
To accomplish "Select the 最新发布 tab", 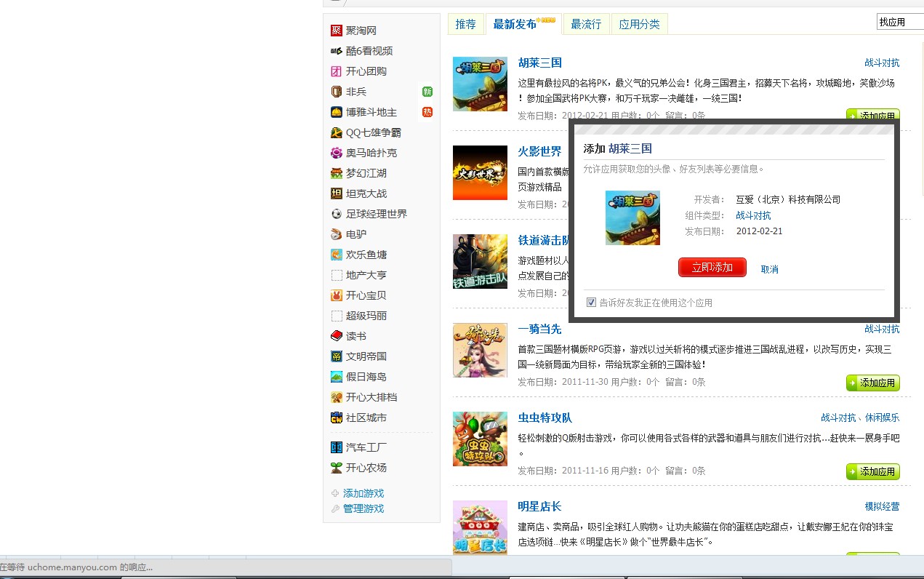I will (x=523, y=24).
